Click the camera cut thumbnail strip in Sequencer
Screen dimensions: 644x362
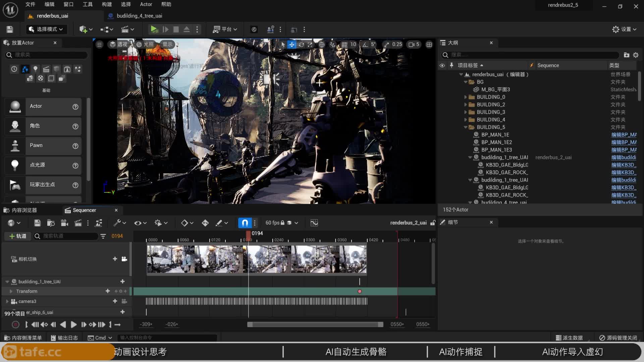pos(257,259)
